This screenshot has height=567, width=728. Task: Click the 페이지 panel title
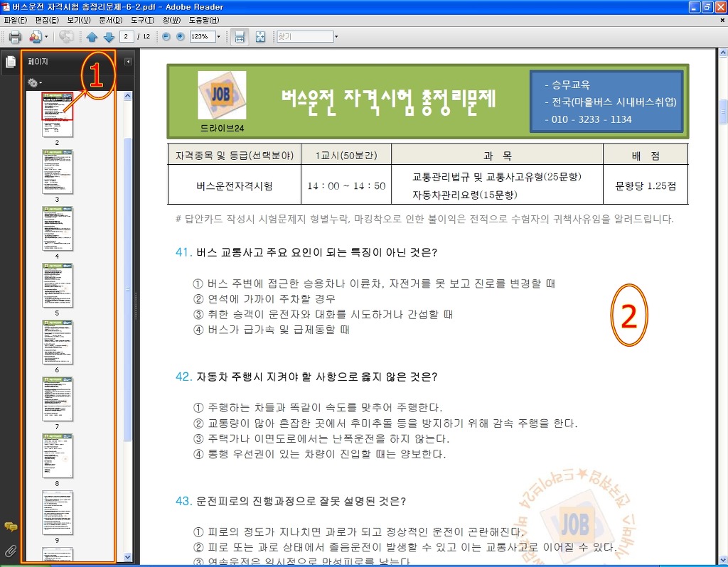[x=38, y=62]
